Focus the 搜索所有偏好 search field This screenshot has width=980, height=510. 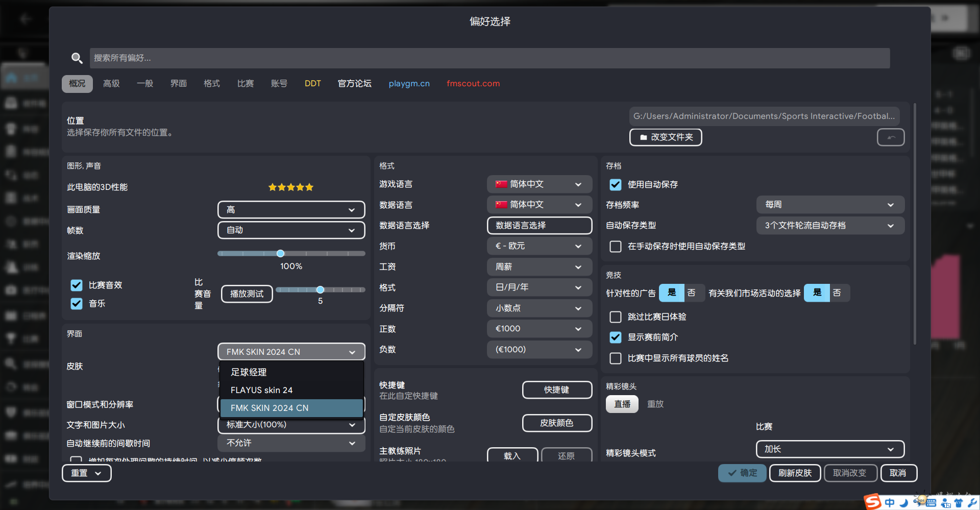489,58
